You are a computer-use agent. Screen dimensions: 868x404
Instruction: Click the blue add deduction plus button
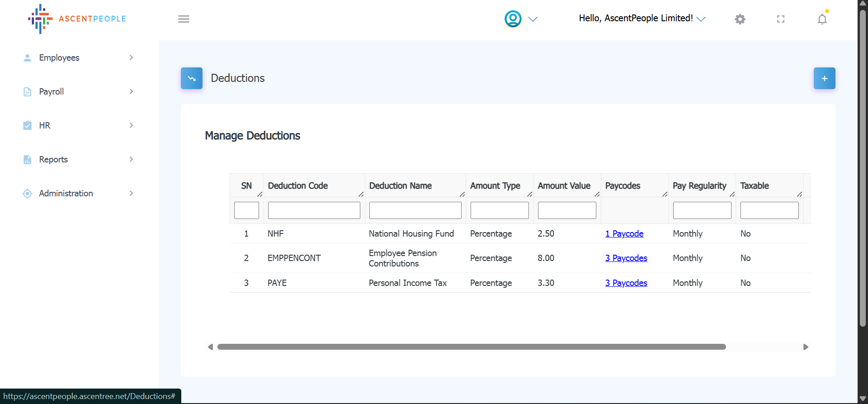point(824,78)
